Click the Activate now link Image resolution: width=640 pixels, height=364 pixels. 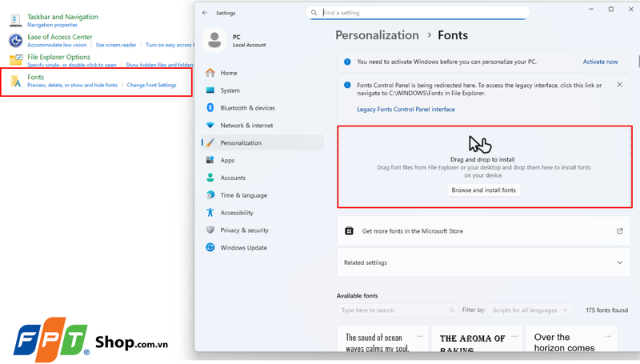[x=600, y=62]
